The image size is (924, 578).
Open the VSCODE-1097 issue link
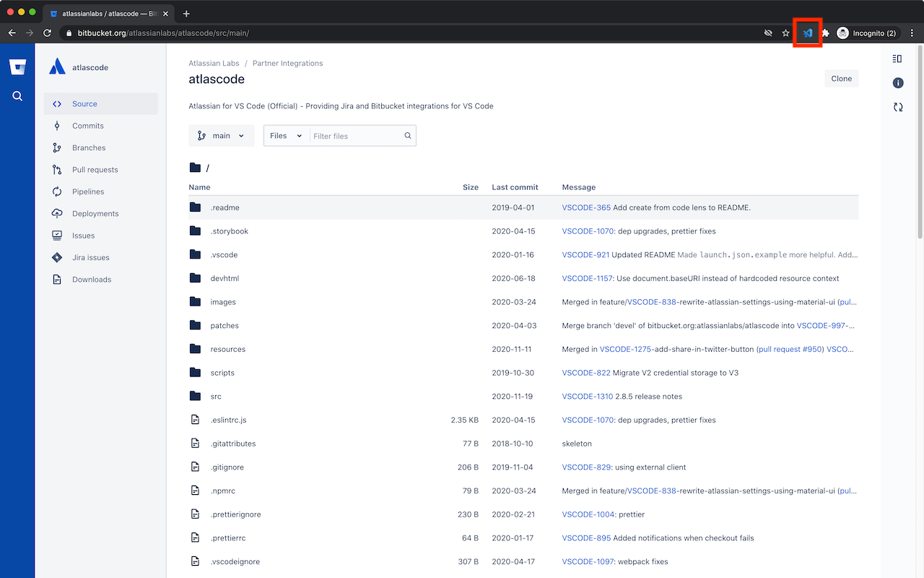click(x=588, y=561)
